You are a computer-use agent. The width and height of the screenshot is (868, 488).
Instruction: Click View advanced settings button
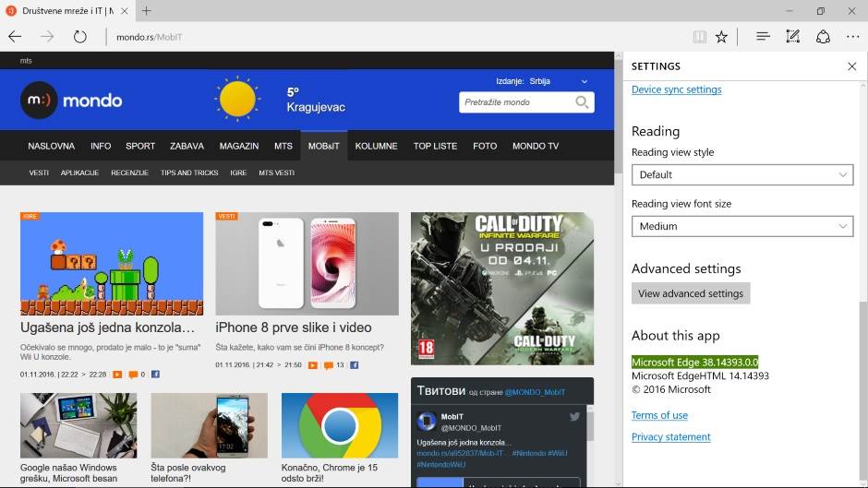click(x=691, y=293)
